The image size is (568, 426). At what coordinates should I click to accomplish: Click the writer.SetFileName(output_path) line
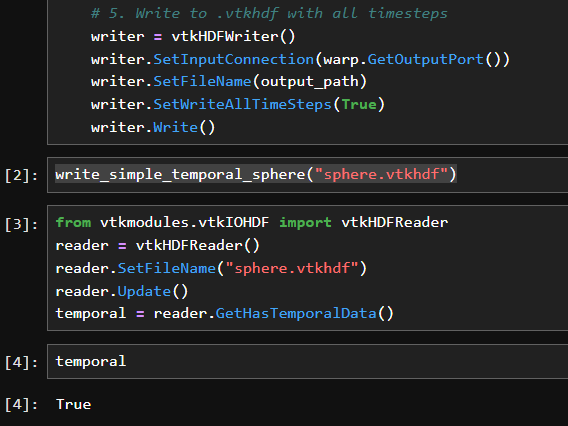(x=229, y=82)
